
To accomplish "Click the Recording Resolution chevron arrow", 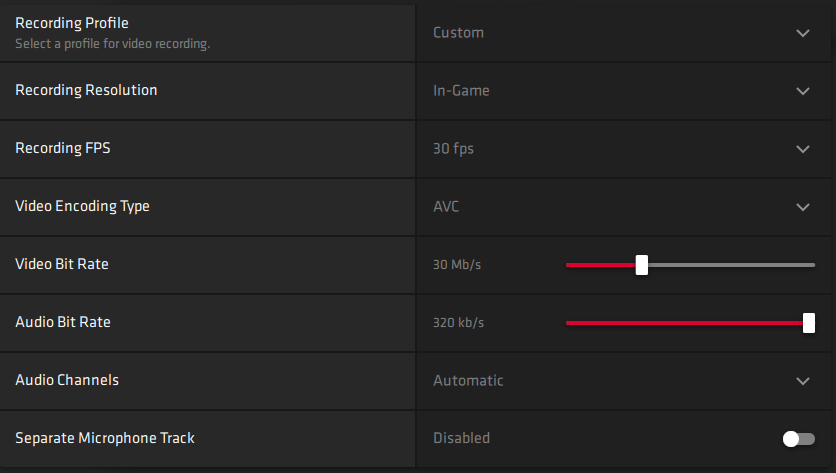I will click(803, 91).
